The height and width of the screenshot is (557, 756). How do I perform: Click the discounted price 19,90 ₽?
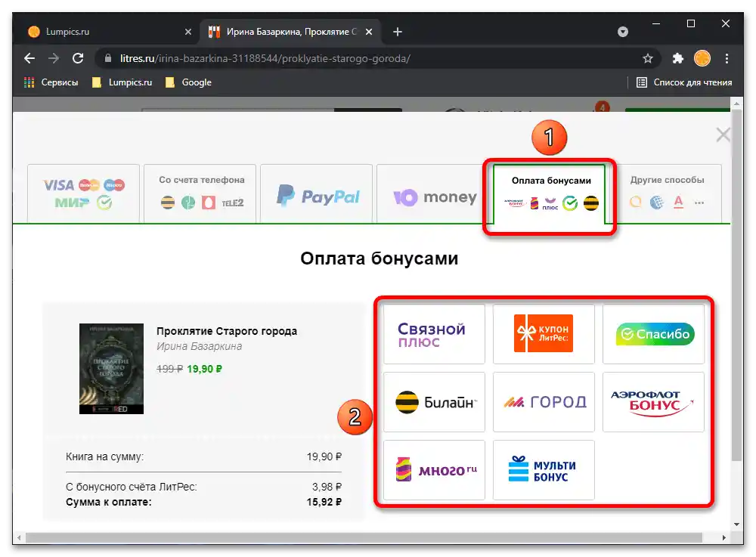point(204,369)
